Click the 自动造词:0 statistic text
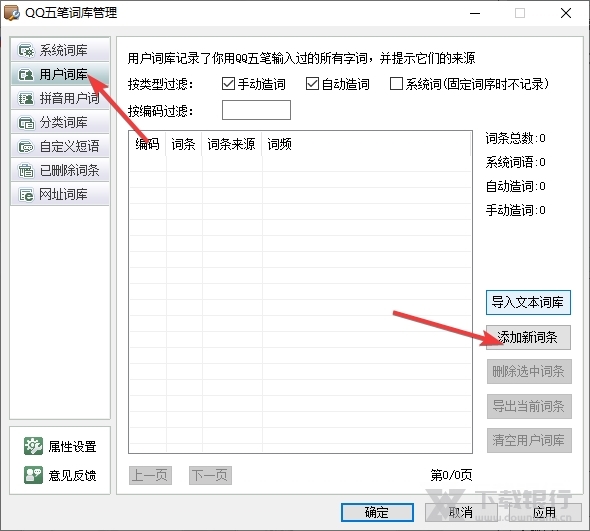590x531 pixels. click(x=515, y=186)
